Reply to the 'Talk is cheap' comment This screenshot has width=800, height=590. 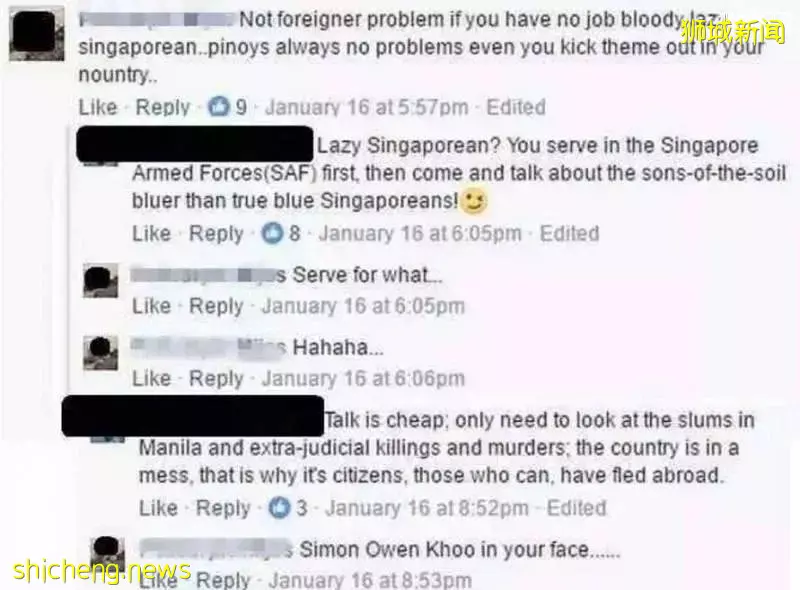223,508
